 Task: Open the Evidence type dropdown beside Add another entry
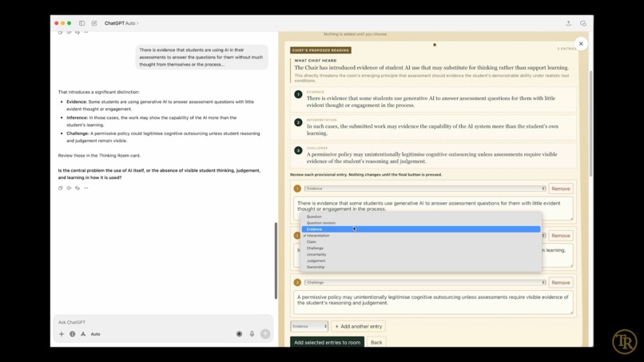[x=309, y=326]
